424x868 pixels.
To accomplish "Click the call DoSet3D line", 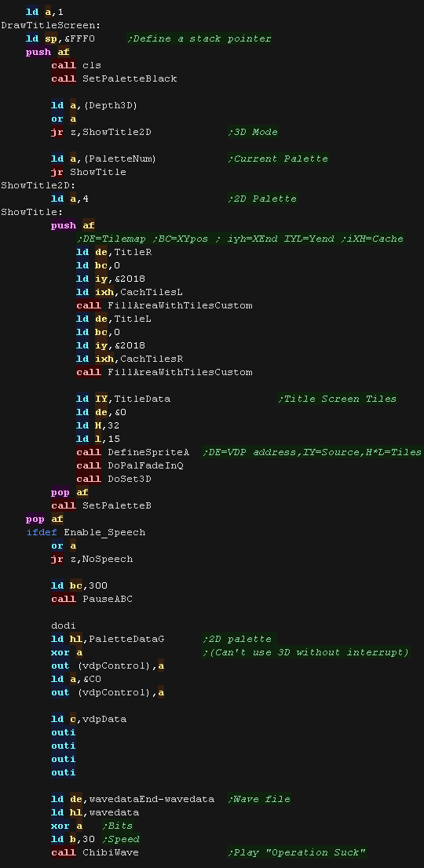I will pos(114,479).
